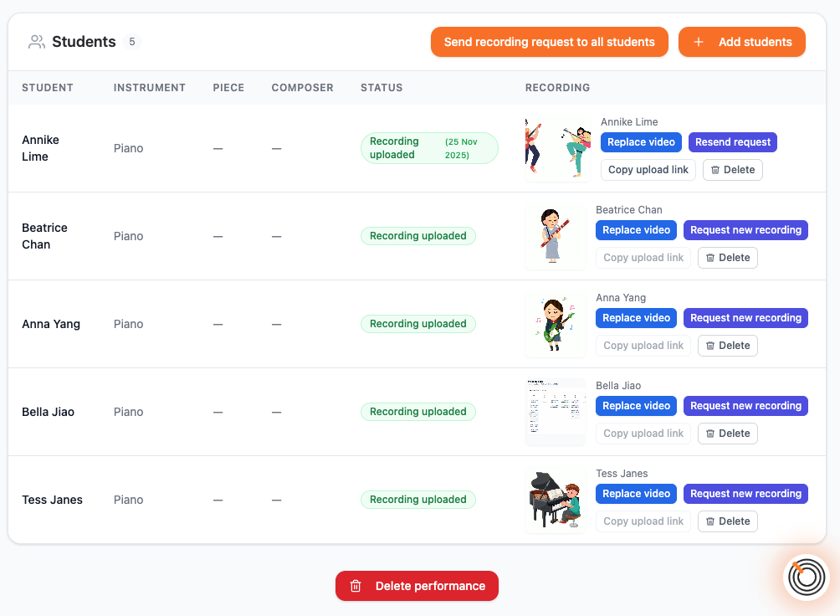Copy upload link for Bella Jiao
The height and width of the screenshot is (616, 840).
point(643,434)
